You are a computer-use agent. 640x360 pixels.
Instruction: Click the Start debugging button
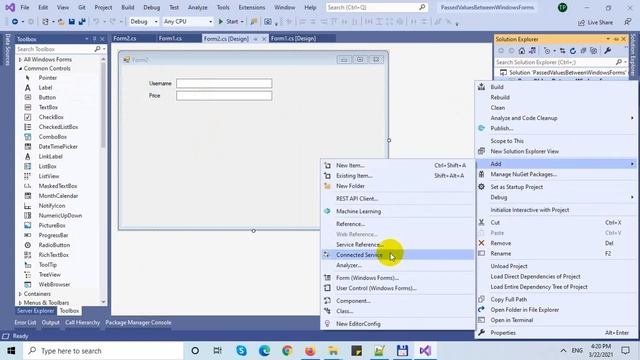(x=228, y=22)
